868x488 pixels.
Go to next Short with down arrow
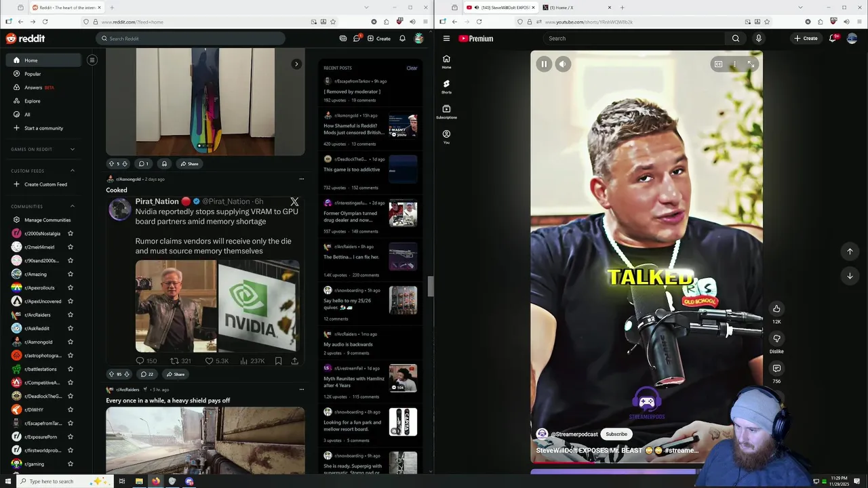[x=850, y=276]
